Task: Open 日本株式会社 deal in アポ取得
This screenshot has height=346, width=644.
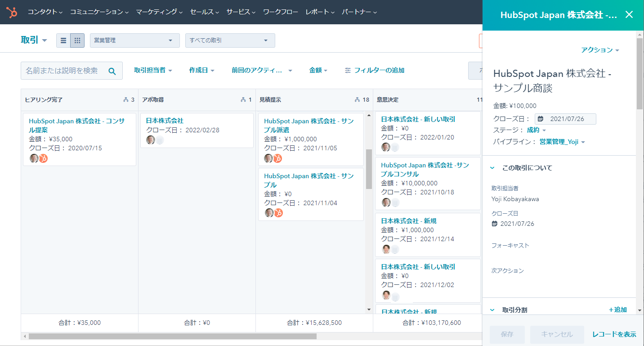Action: coord(165,121)
